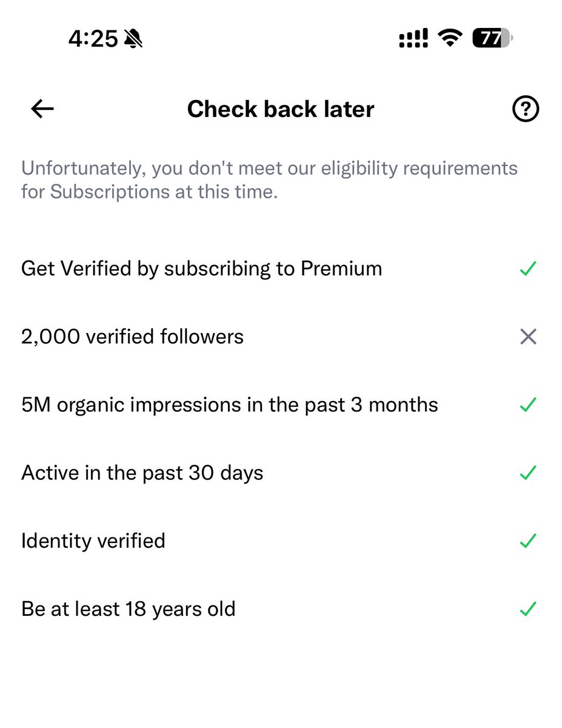Tap the 'Identity verified' requirement row
Image resolution: width=562 pixels, height=728 pixels.
93,541
